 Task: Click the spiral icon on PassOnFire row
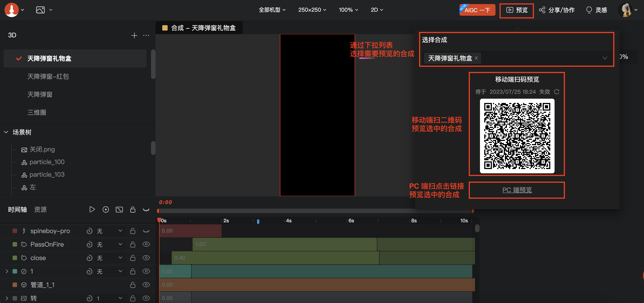89,245
